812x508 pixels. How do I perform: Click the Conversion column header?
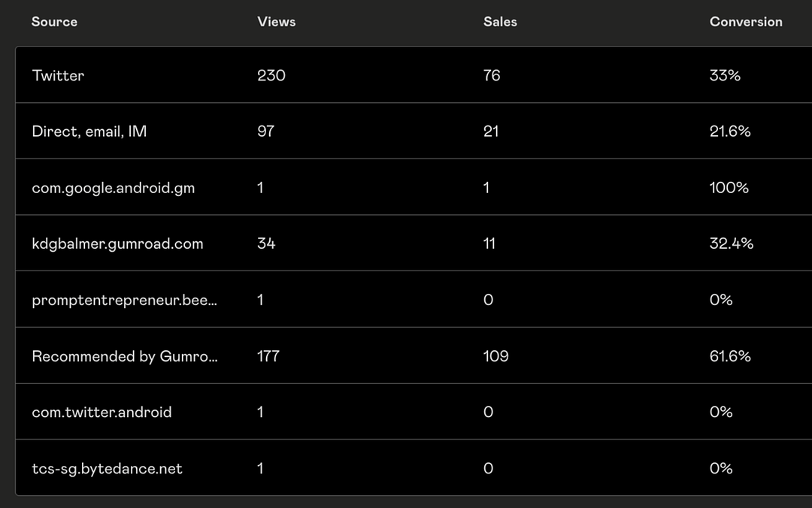coord(745,22)
